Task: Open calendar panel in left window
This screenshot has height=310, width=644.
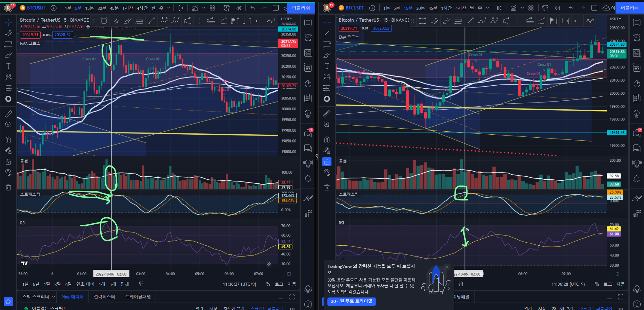Action: pos(308,98)
